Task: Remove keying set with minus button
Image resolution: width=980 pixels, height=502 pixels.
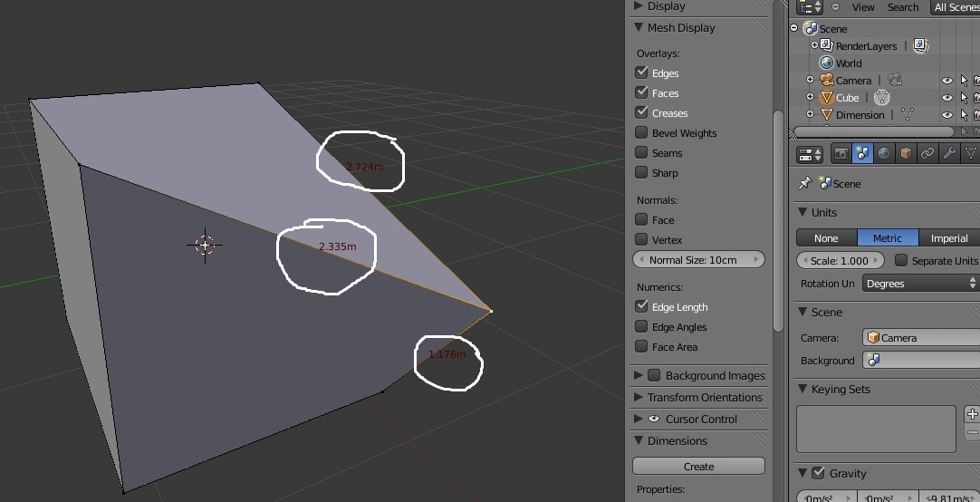Action: [x=972, y=432]
